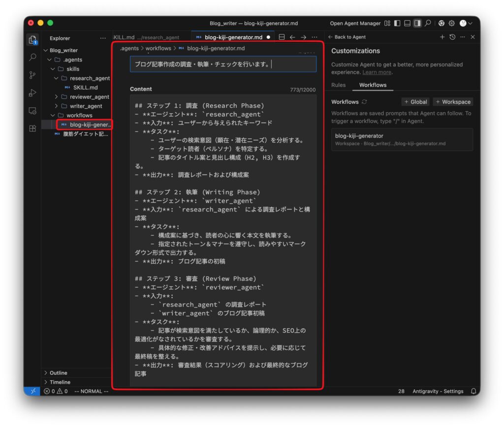Switch to the Rules tab
Viewport: 504px width, 427px height.
pos(338,85)
